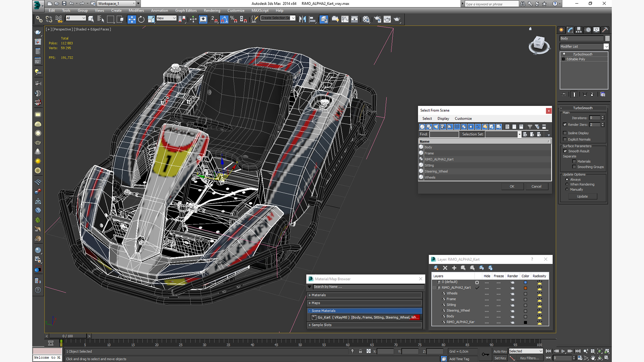The image size is (644, 362).
Task: Open the Manage Layers toolbar icon
Action: [323, 19]
